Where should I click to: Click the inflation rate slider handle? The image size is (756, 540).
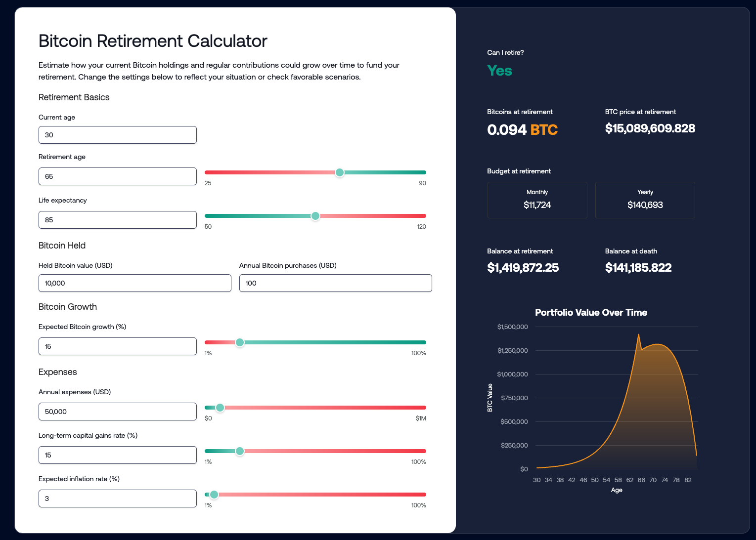coord(214,495)
